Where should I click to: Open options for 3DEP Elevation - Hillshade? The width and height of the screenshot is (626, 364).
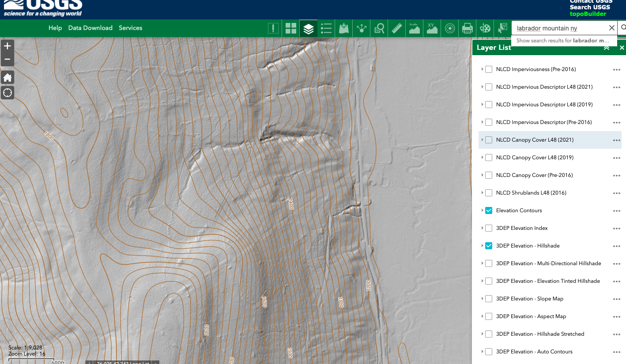click(616, 246)
